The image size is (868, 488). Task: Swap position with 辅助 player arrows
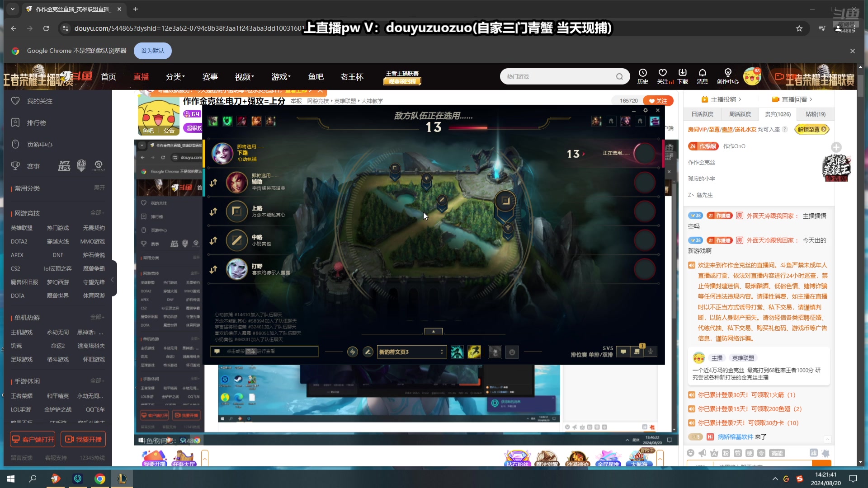(x=213, y=183)
